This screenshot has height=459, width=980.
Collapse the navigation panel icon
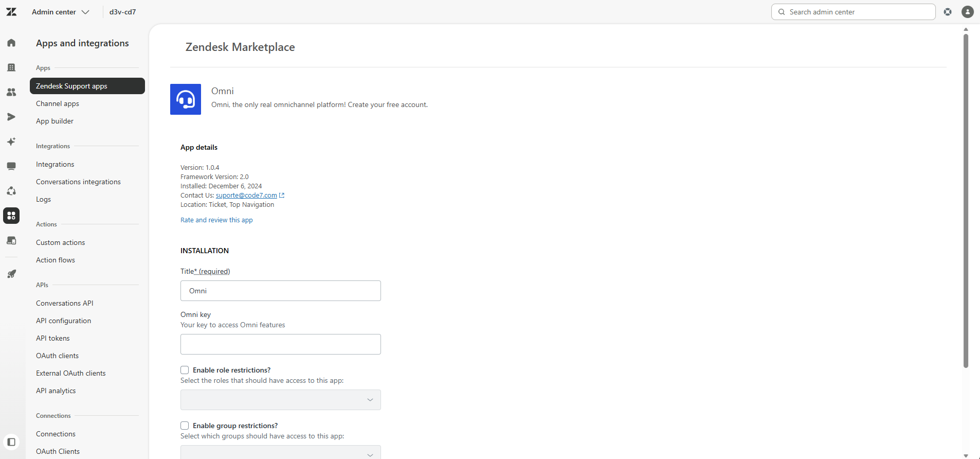point(11,442)
